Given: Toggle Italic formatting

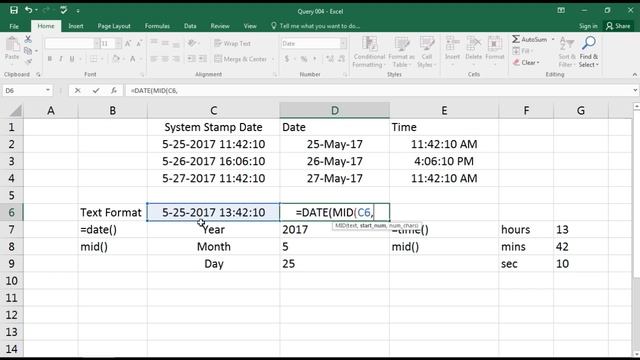Looking at the screenshot, I should pos(61,59).
